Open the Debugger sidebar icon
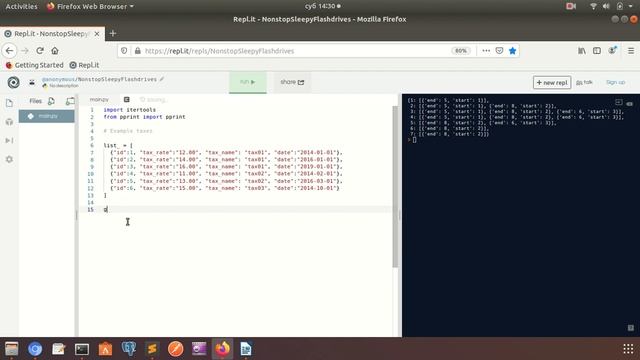640x360 pixels. pos(9,141)
